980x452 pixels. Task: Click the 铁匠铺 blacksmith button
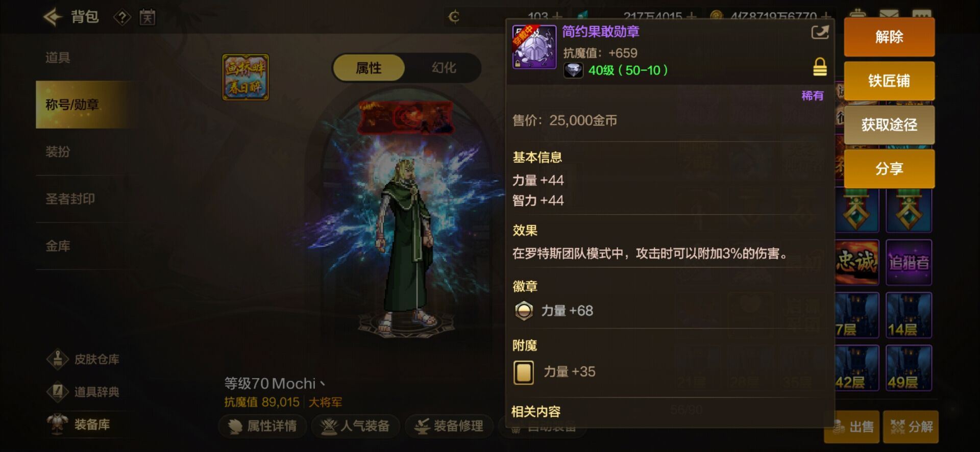click(x=889, y=81)
